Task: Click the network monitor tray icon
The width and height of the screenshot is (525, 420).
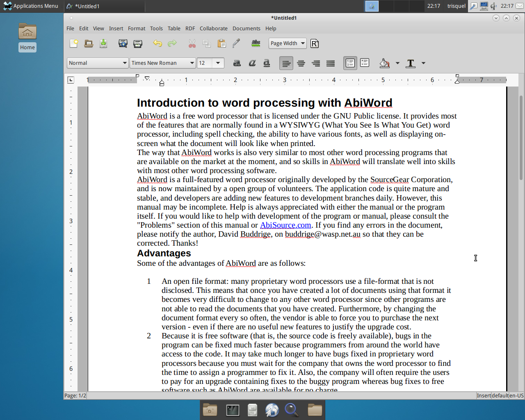Action: point(484,6)
